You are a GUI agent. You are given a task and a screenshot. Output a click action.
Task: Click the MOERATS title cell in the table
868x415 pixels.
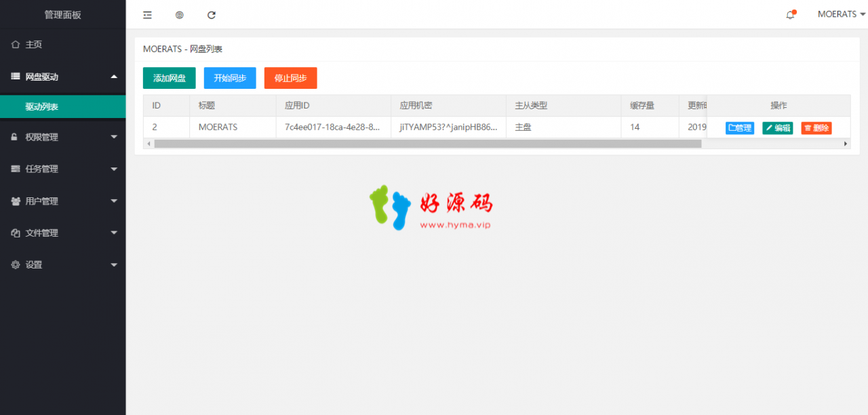(233, 127)
